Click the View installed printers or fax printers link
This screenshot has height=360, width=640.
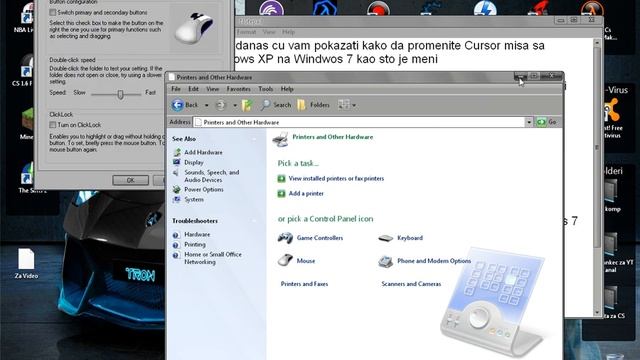click(x=336, y=178)
